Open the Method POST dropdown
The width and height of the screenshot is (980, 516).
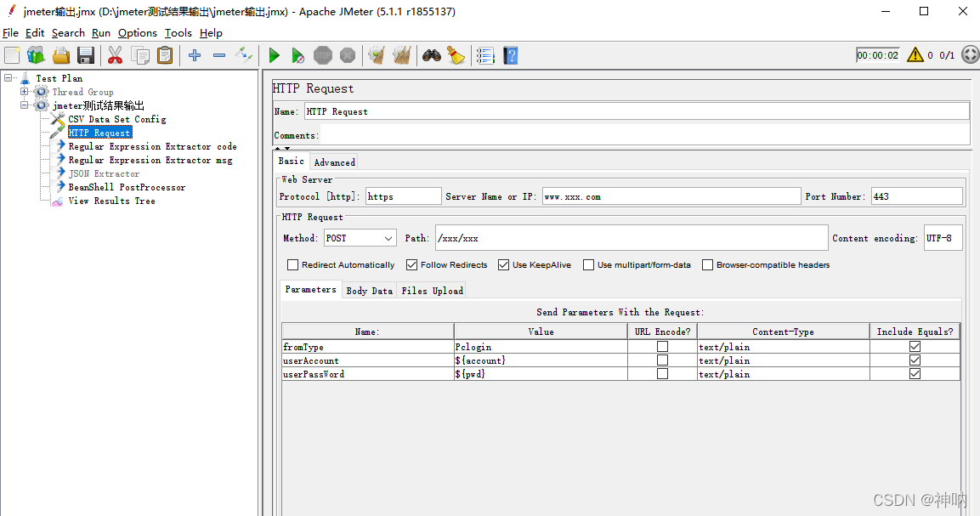pos(360,238)
